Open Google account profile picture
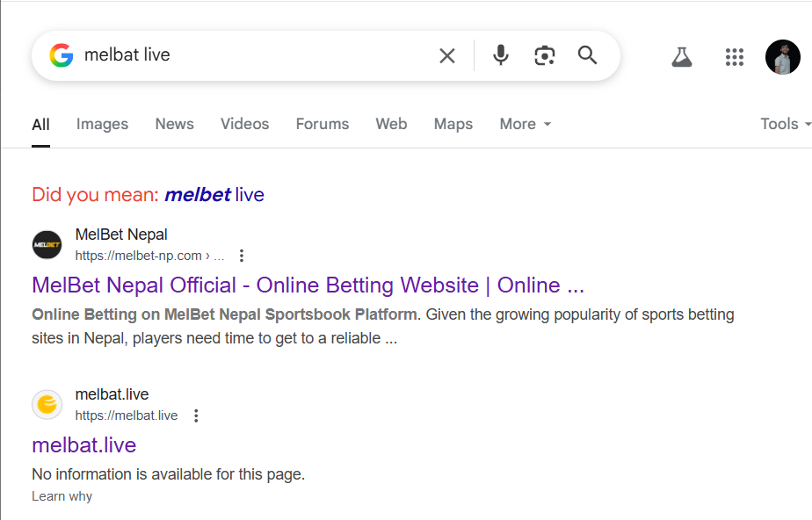Image resolution: width=812 pixels, height=520 pixels. pyautogui.click(x=782, y=57)
